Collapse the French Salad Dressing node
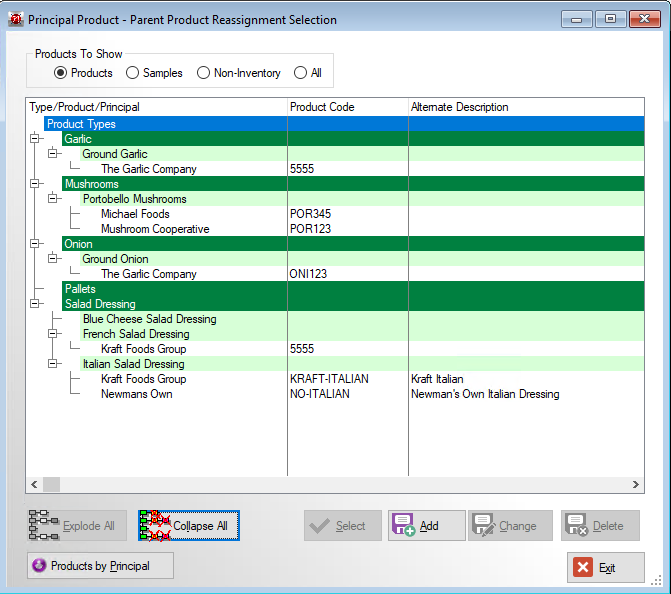671x594 pixels. (52, 333)
